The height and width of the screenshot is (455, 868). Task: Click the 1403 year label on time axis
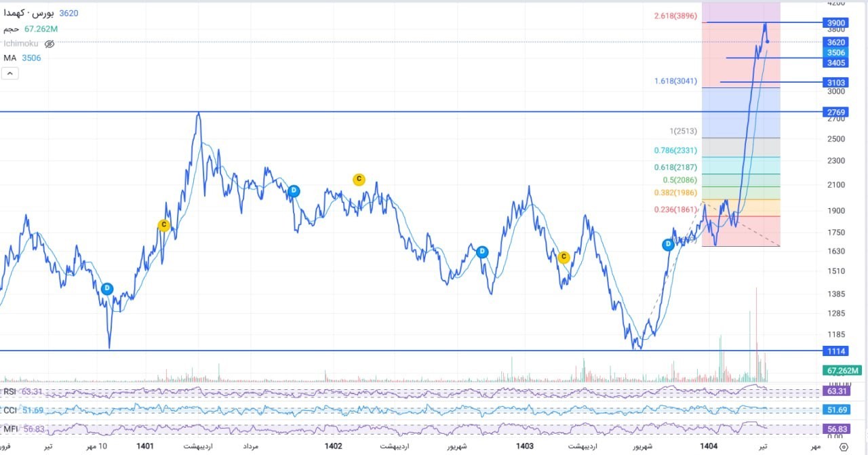pos(525,446)
